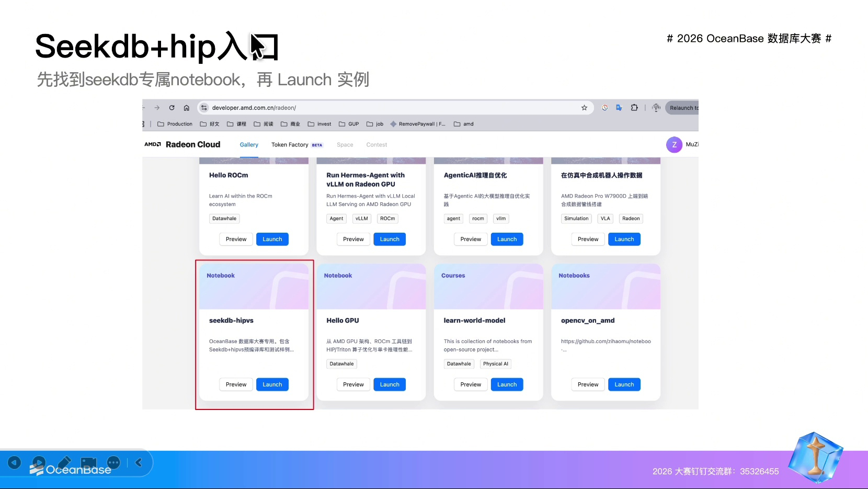Open the 阅读 bookmarks folder
Viewport: 868px width, 489px height.
264,124
